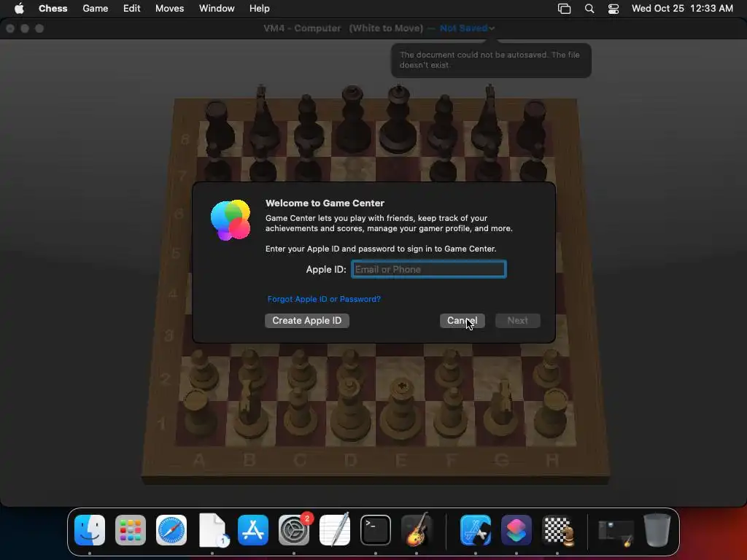Open the Apple menu
The width and height of the screenshot is (747, 560).
coord(19,9)
